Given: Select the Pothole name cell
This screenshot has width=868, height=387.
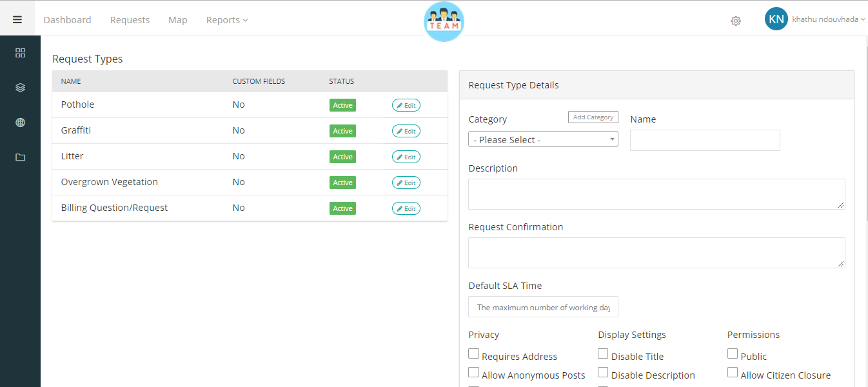Looking at the screenshot, I should tap(77, 104).
